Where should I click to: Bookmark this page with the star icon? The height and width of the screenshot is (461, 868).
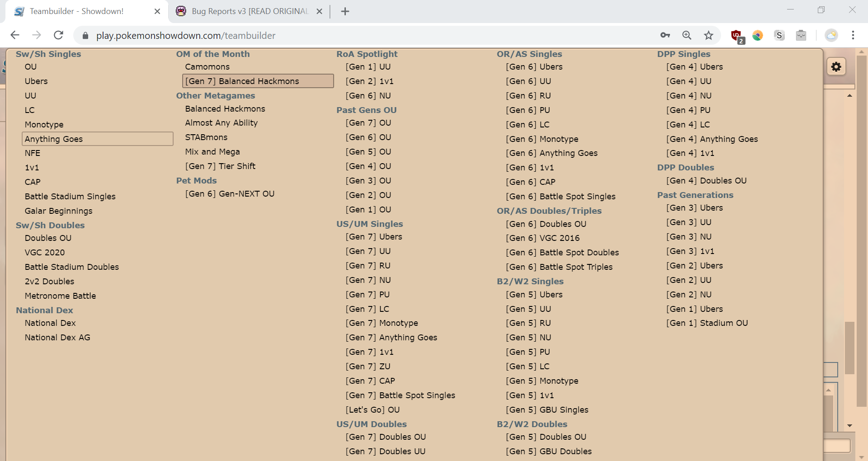click(x=708, y=35)
